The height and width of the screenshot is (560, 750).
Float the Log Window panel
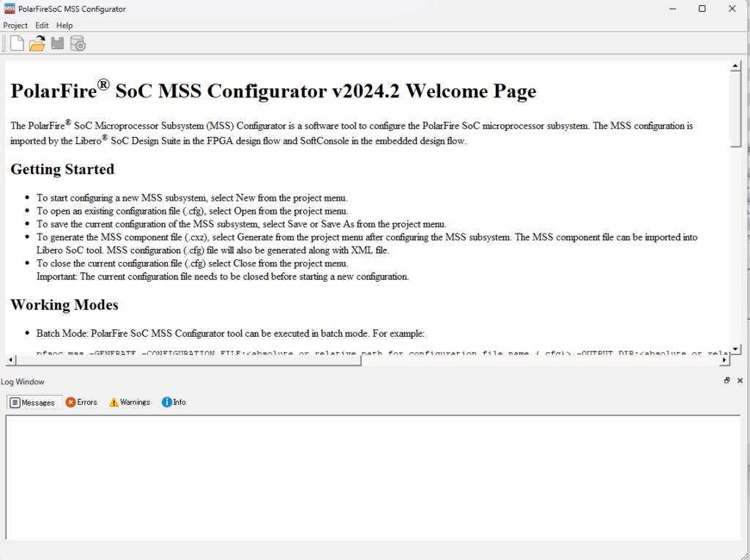[727, 381]
